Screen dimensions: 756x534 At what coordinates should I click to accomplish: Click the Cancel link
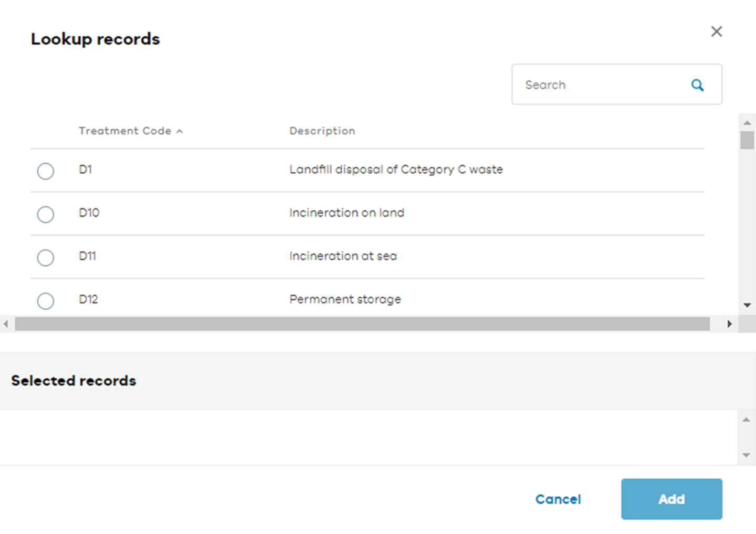coord(558,499)
